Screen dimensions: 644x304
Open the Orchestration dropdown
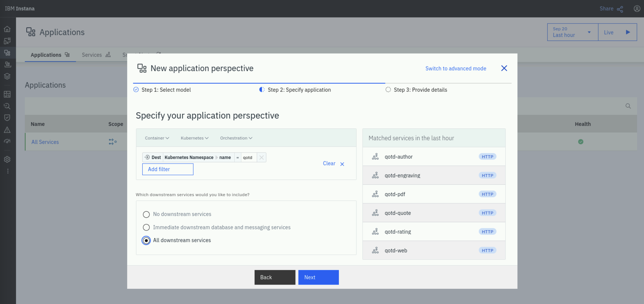pos(236,138)
